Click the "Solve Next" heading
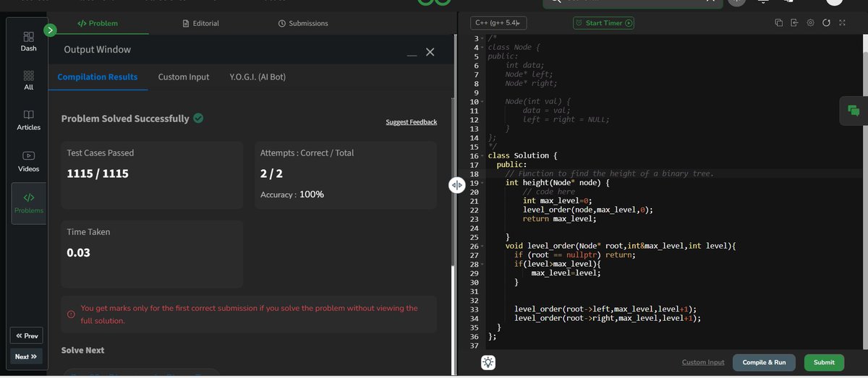The image size is (868, 378). pos(82,350)
